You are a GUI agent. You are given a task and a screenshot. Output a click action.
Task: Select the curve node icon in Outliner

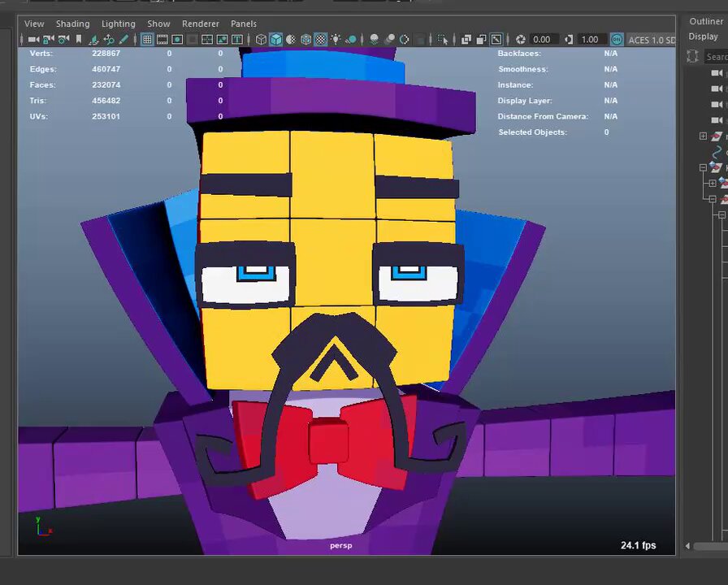point(717,152)
